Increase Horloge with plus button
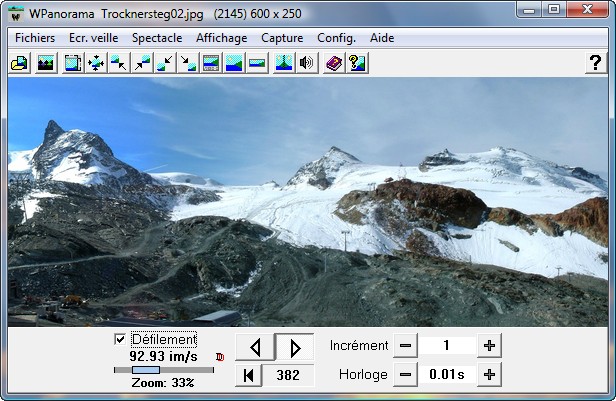 (489, 375)
